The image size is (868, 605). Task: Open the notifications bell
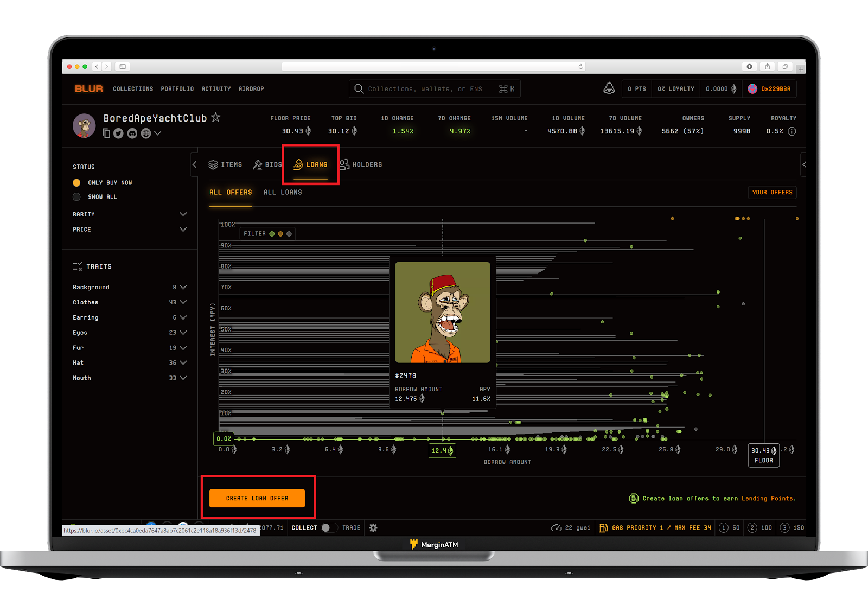click(609, 88)
